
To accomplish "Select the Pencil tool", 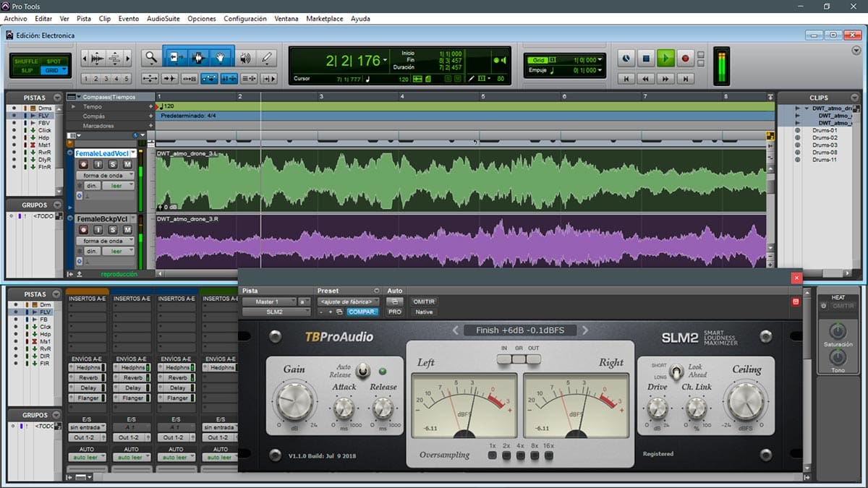I will 267,58.
